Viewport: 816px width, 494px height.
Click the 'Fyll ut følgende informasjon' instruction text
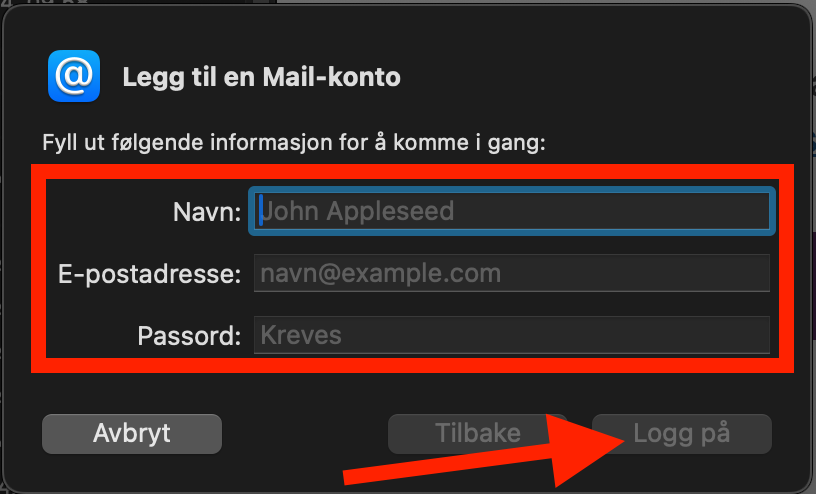pos(294,142)
